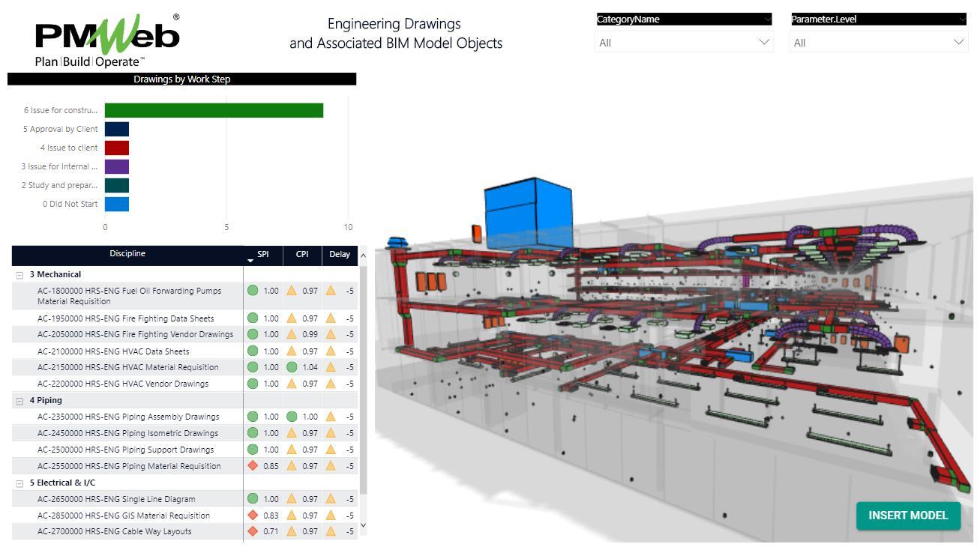Screen dimensions: 980x547
Task: Collapse the 5 Electrical & I/C group
Action: coord(20,483)
